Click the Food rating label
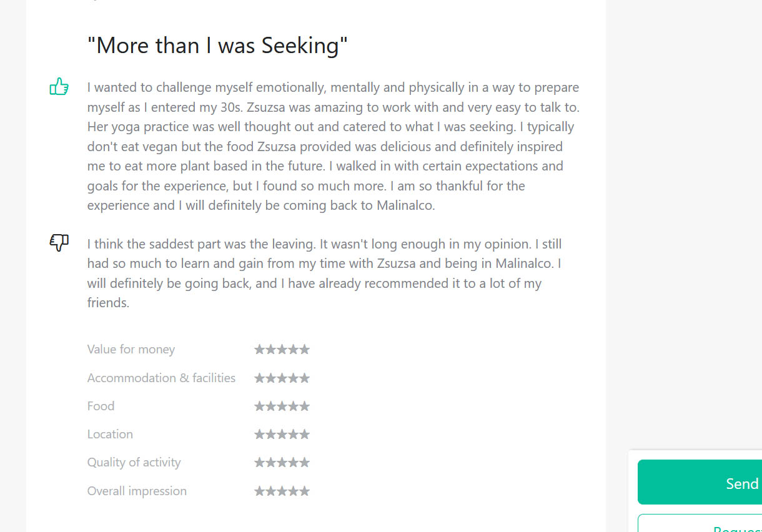762x532 pixels. click(101, 406)
